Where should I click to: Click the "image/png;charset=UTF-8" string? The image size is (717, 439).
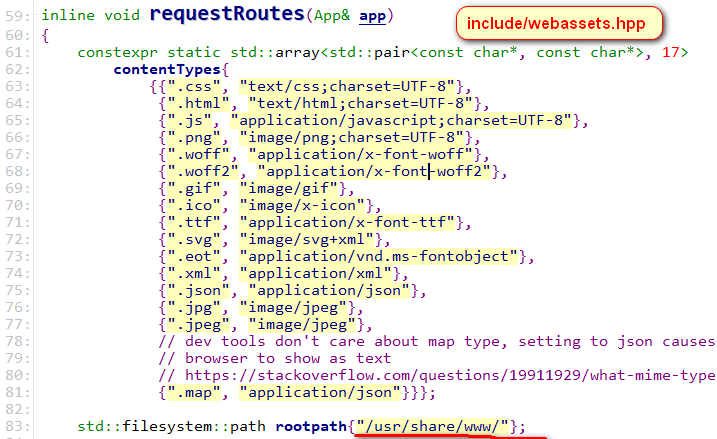(x=352, y=138)
